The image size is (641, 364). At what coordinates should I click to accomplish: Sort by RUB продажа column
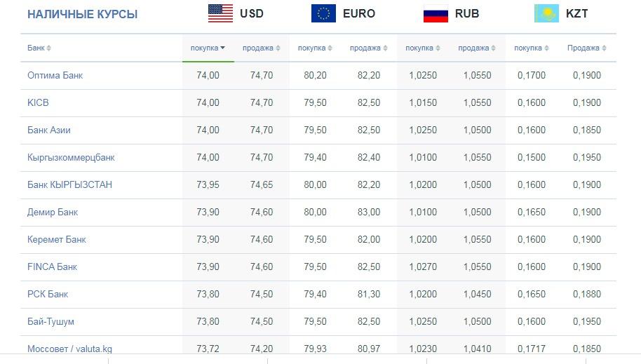pos(477,48)
